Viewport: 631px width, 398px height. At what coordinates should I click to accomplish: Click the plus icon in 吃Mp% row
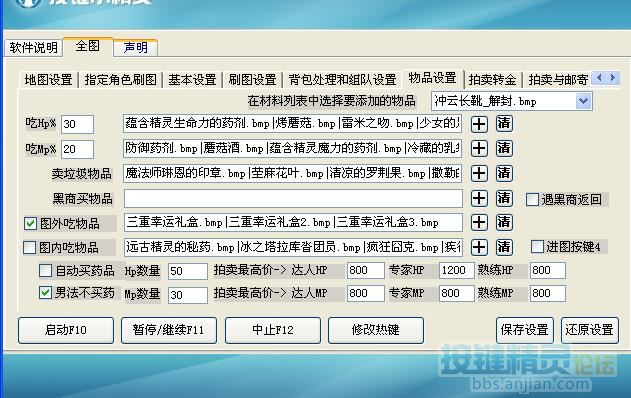[x=479, y=148]
